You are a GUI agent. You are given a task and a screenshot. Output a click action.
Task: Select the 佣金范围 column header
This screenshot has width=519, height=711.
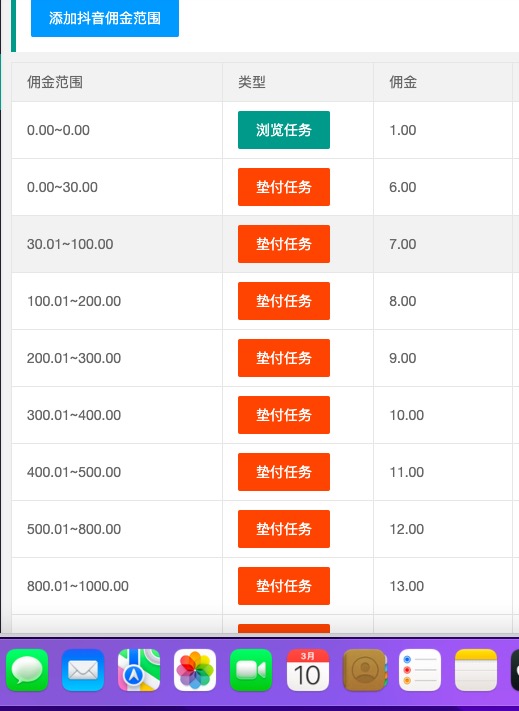click(117, 82)
